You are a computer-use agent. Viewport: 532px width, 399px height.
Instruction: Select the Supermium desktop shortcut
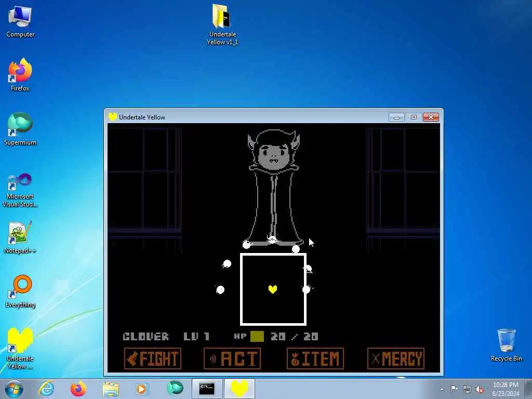tap(20, 129)
